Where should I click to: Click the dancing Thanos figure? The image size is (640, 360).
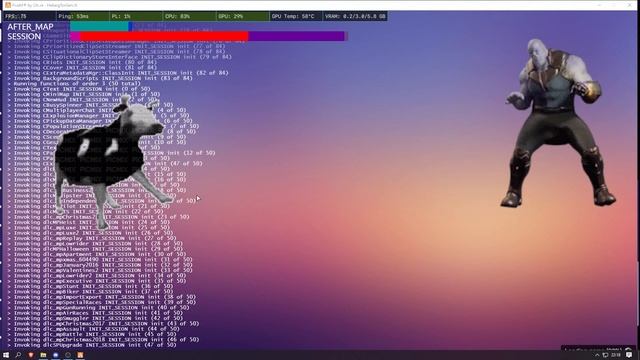click(558, 122)
